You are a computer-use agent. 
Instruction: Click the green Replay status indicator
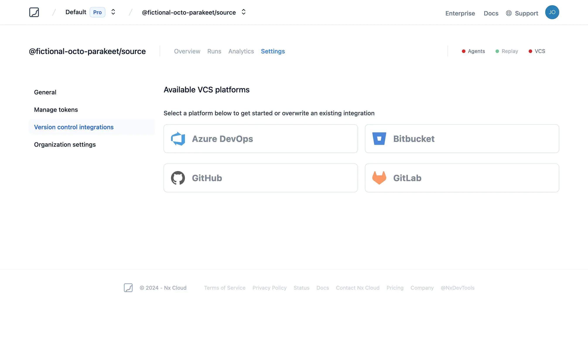point(497,51)
